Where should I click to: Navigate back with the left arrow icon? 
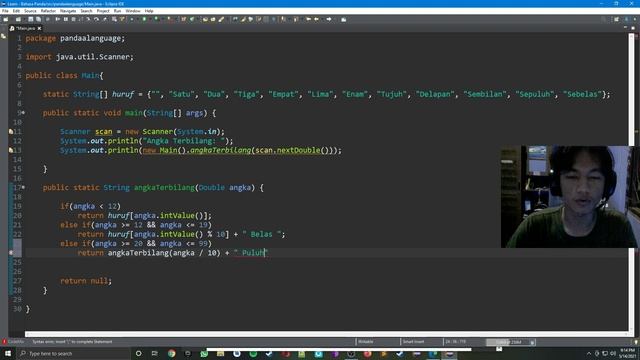316,19
